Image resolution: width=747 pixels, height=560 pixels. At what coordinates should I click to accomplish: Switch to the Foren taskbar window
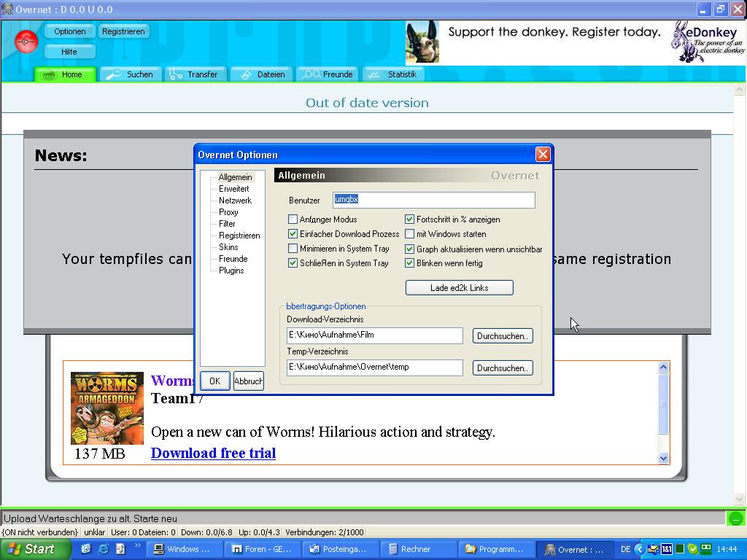click(x=263, y=549)
